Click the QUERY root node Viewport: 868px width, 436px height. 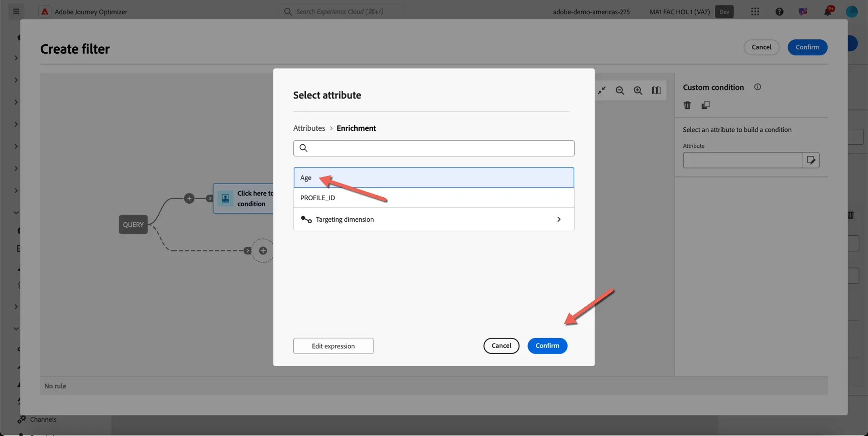133,225
